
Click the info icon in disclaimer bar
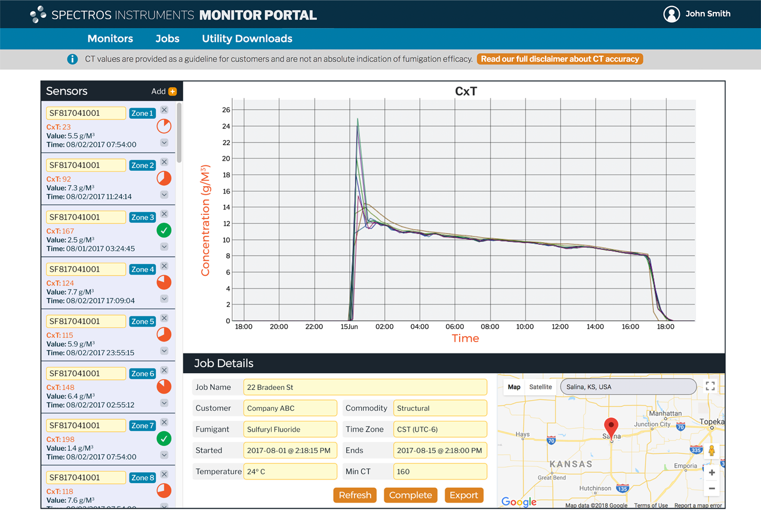(x=72, y=59)
